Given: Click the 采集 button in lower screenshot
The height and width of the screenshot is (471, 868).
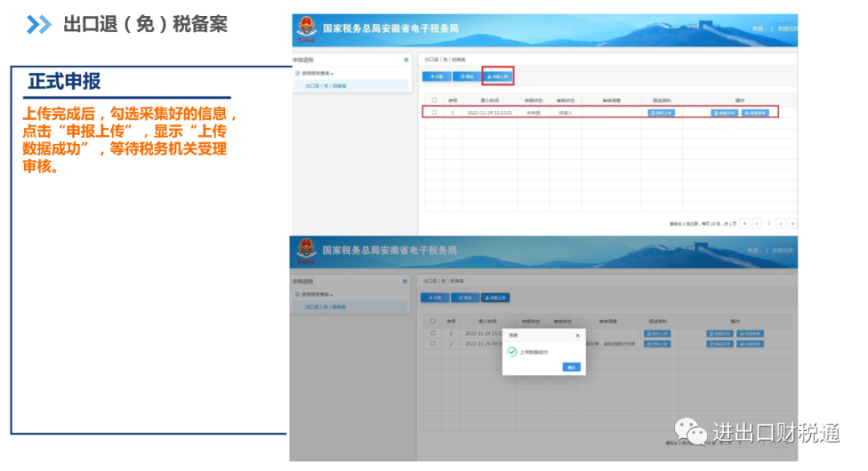Looking at the screenshot, I should (x=435, y=297).
